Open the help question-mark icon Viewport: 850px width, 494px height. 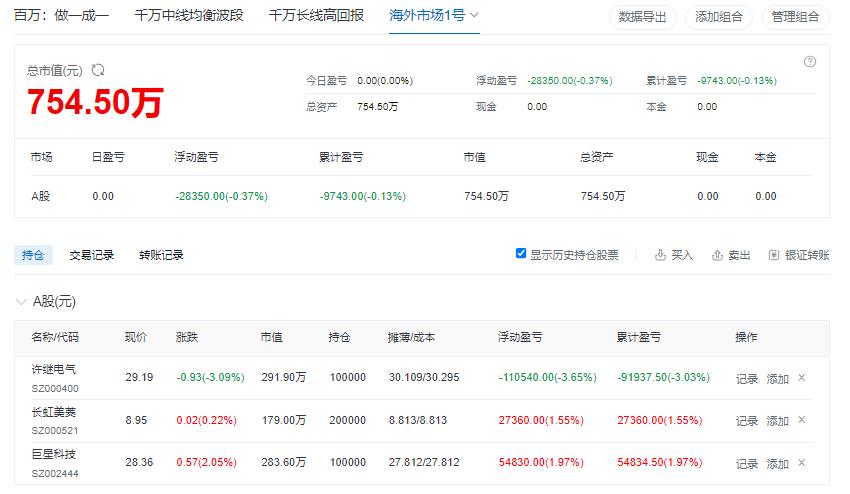pyautogui.click(x=809, y=62)
